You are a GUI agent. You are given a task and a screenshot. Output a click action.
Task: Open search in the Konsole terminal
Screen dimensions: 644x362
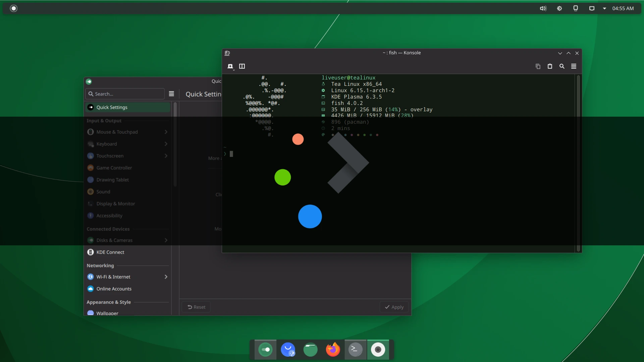[x=562, y=66]
